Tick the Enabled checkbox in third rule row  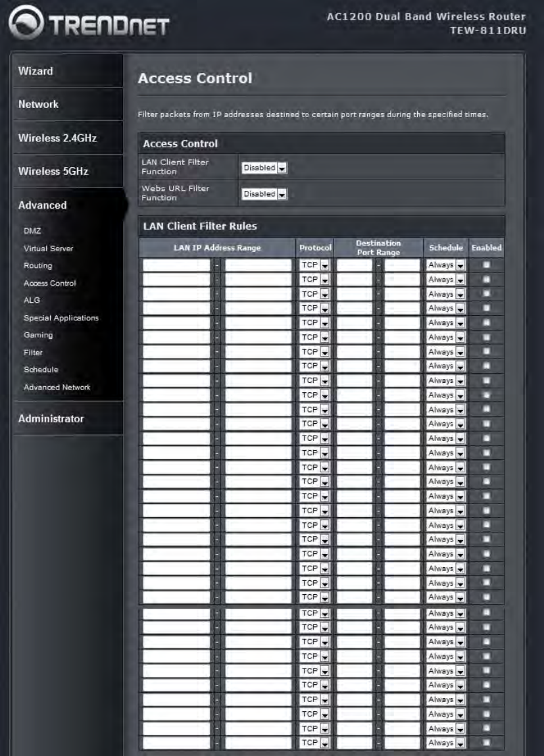point(486,293)
